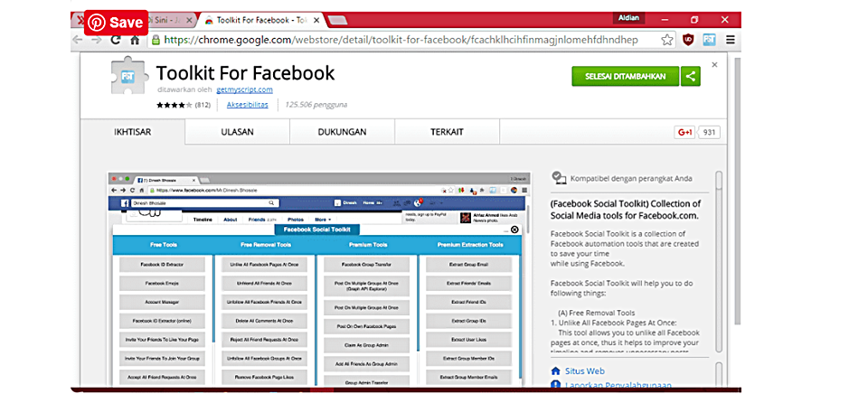The width and height of the screenshot is (868, 394).
Task: Reload the page with the refresh icon
Action: (116, 40)
